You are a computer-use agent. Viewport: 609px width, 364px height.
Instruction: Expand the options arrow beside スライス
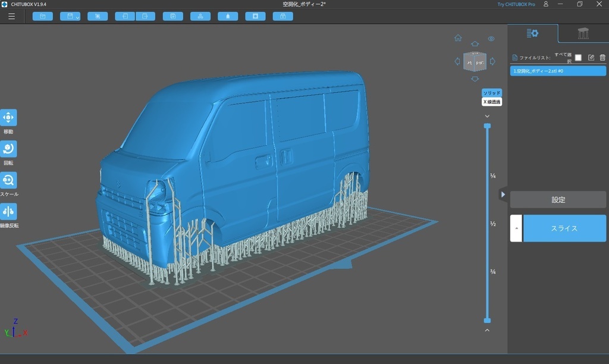[x=516, y=228]
